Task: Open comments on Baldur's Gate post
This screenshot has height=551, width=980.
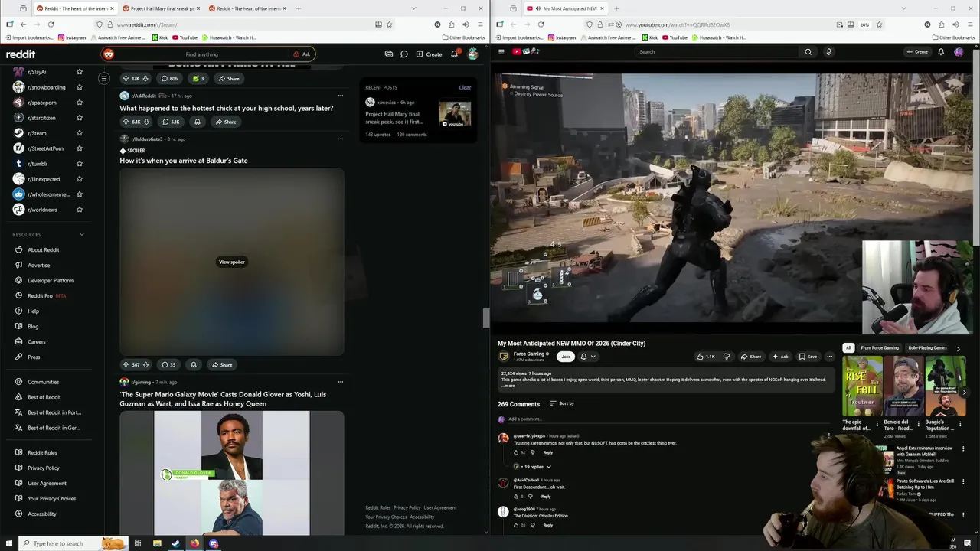Action: (168, 365)
